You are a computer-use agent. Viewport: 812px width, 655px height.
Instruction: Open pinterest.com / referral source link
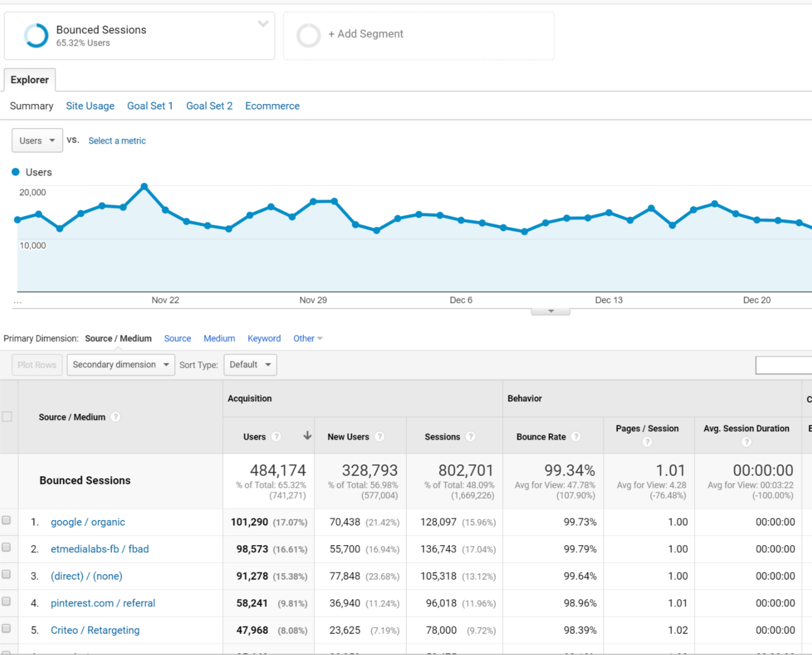103,603
